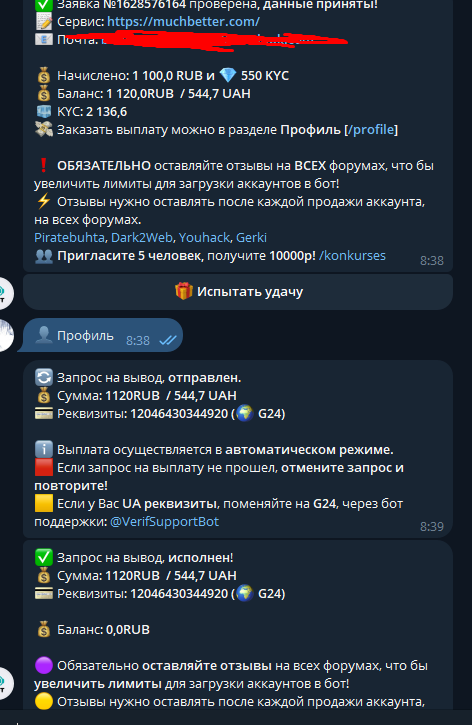Open the Piratebuhta forum link
472x725 pixels.
pos(69,238)
